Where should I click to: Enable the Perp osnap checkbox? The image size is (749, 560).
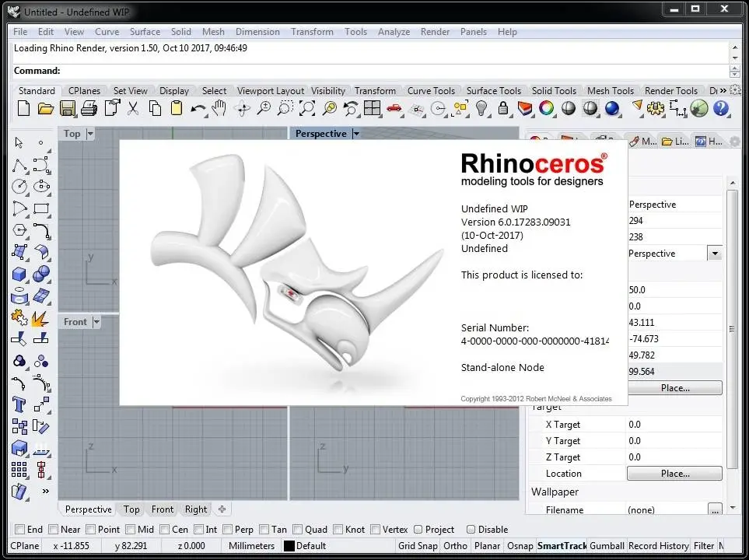coord(227,530)
